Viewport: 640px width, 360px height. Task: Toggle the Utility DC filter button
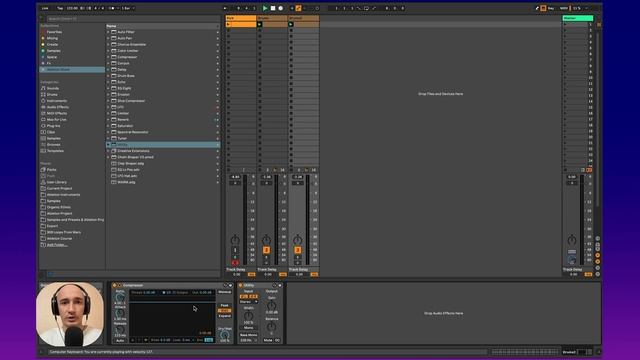tap(278, 340)
